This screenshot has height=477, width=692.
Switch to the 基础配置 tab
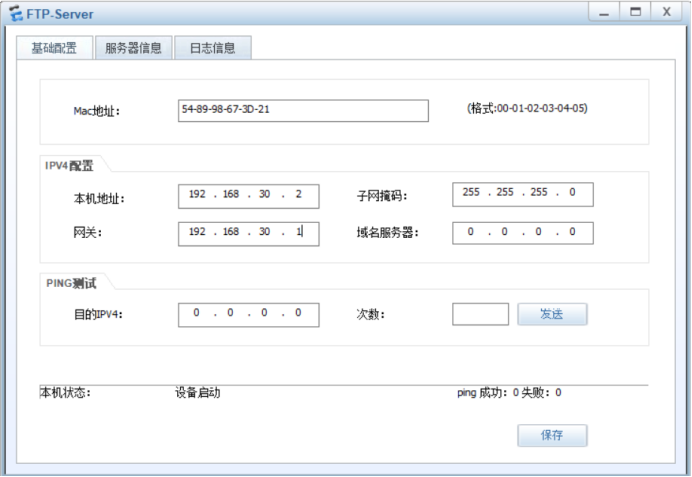[54, 48]
